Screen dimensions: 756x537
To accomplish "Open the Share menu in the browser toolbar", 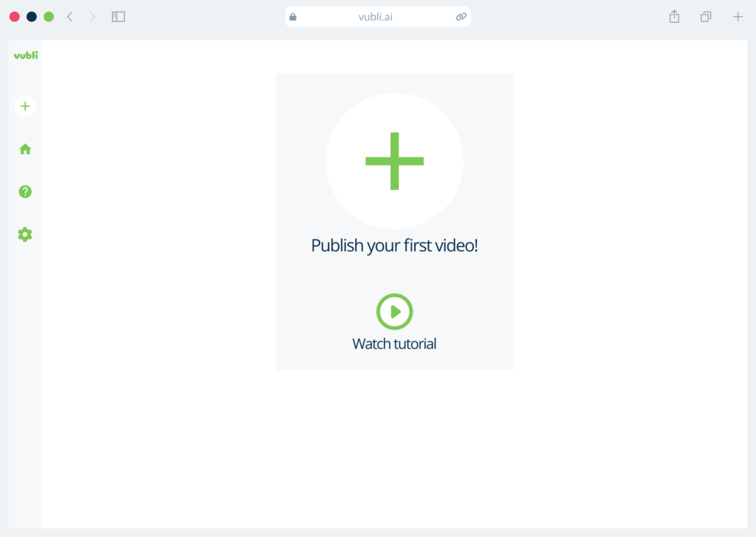I will [673, 16].
